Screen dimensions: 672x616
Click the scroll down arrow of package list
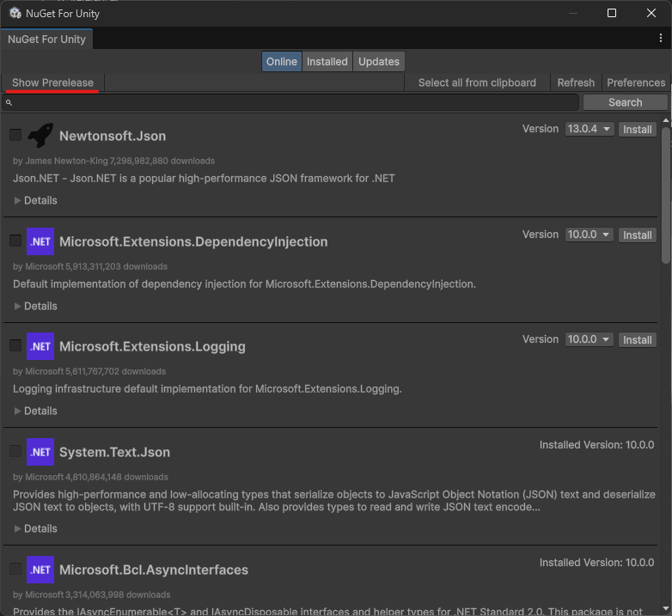point(666,608)
